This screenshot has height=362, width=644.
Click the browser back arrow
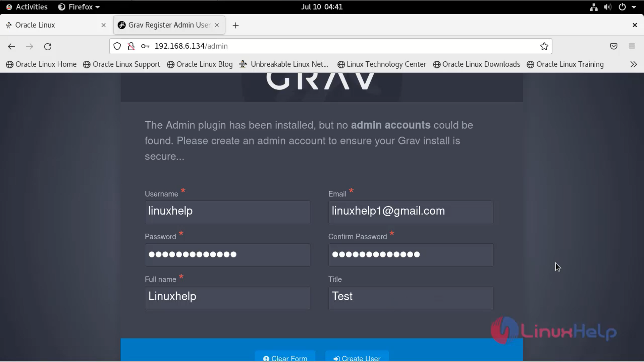point(11,46)
